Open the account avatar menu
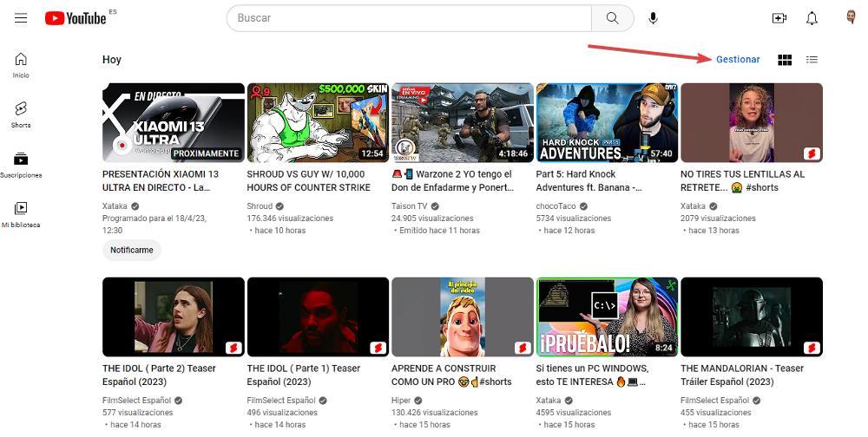This screenshot has width=868, height=437. [x=851, y=17]
